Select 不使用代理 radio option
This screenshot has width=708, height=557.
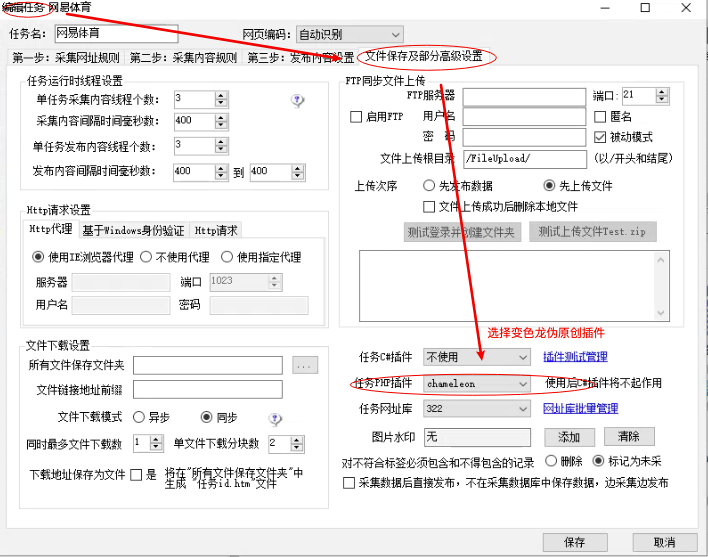coord(145,257)
